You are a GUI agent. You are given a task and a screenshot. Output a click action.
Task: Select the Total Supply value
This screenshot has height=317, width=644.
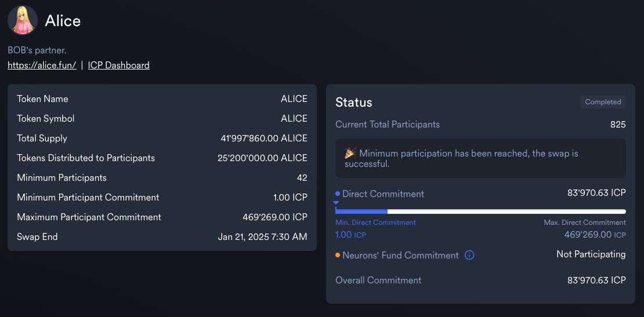pyautogui.click(x=263, y=138)
